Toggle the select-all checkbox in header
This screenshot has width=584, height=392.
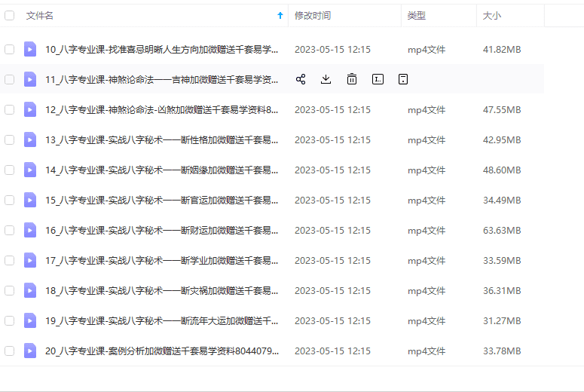[x=10, y=15]
